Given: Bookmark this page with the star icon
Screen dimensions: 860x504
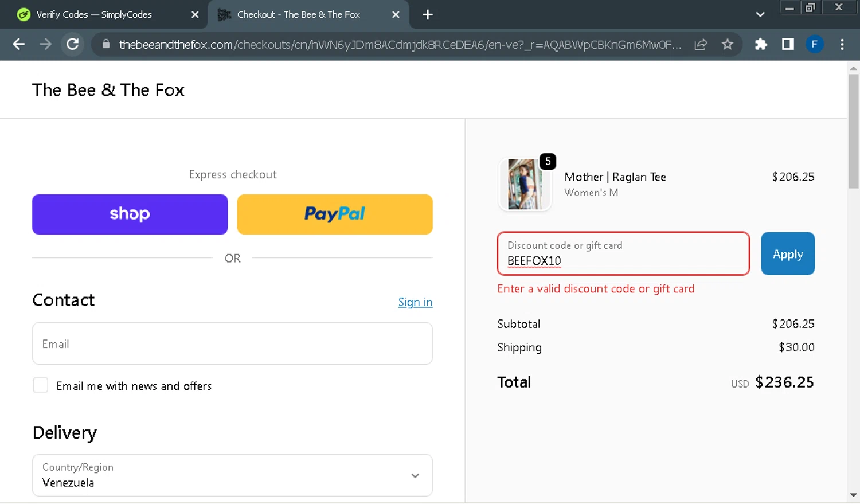Looking at the screenshot, I should [728, 44].
